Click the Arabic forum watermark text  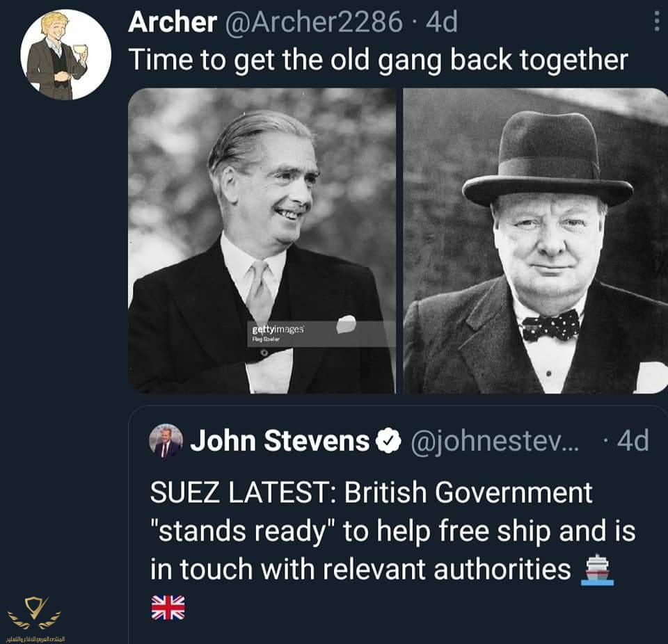point(35,639)
